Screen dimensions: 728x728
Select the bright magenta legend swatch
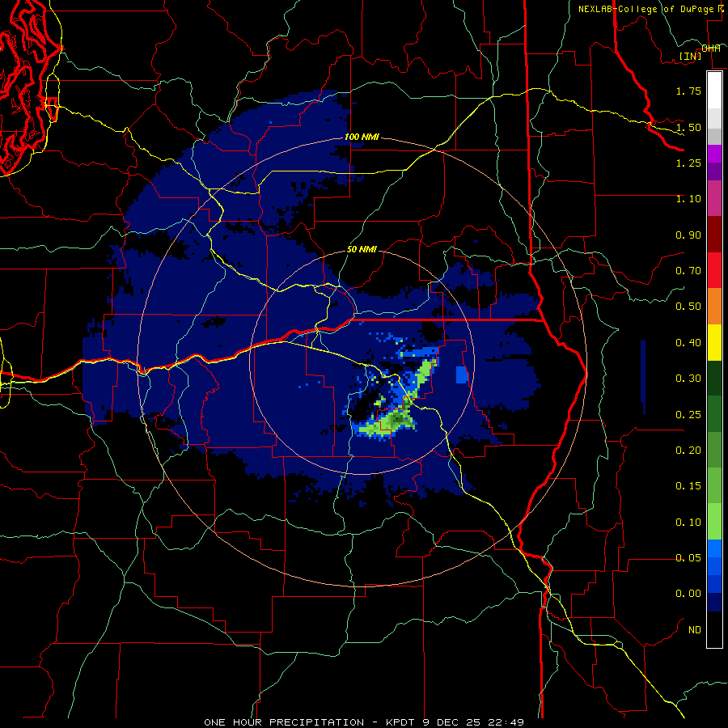(714, 154)
